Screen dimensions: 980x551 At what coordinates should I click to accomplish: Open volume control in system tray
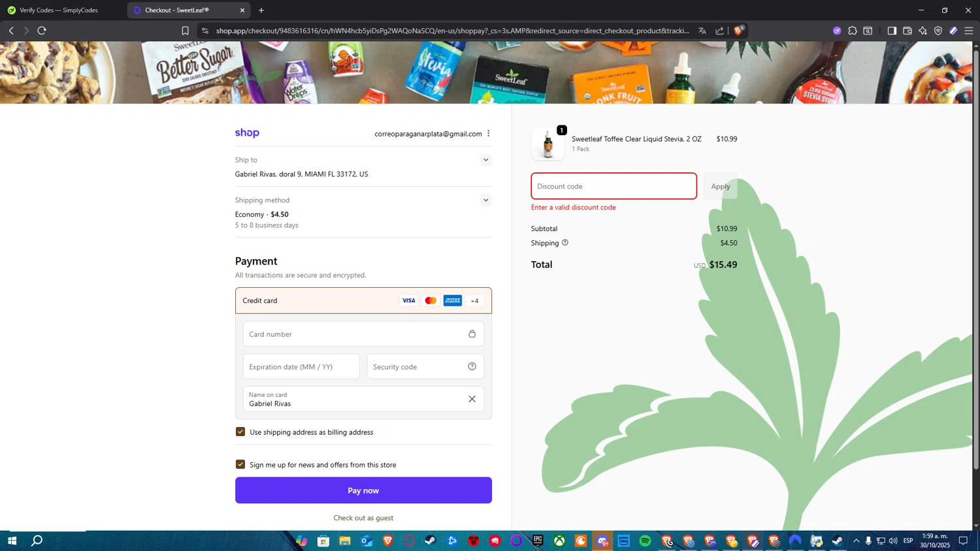[x=893, y=541]
